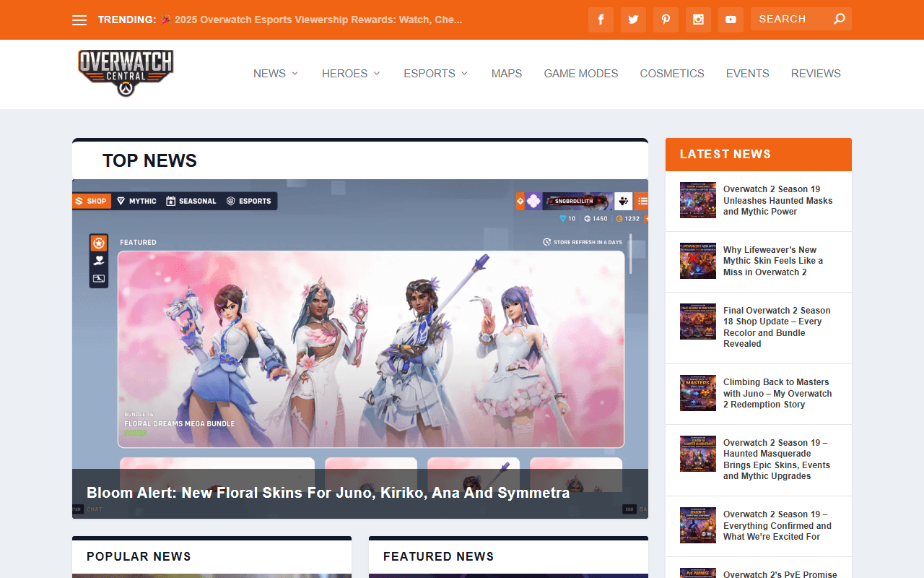Image resolution: width=924 pixels, height=578 pixels.
Task: Open the Instagram social icon
Action: 698,20
